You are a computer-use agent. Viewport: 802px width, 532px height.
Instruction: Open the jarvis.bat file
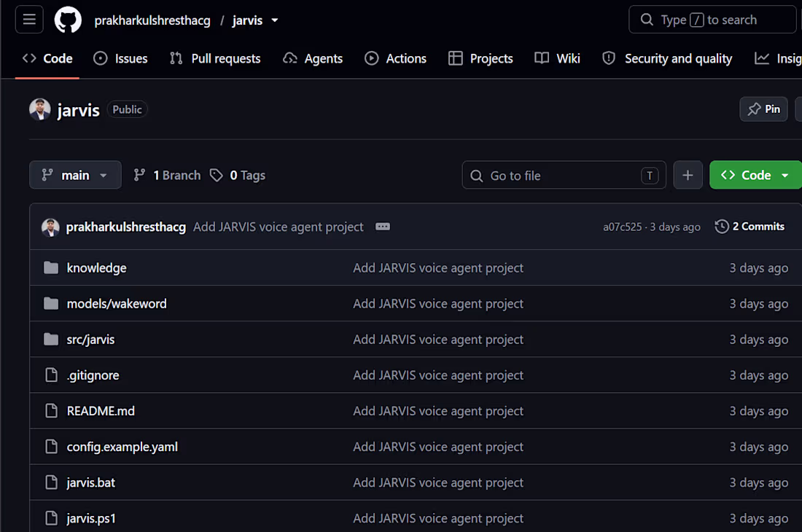coord(91,482)
